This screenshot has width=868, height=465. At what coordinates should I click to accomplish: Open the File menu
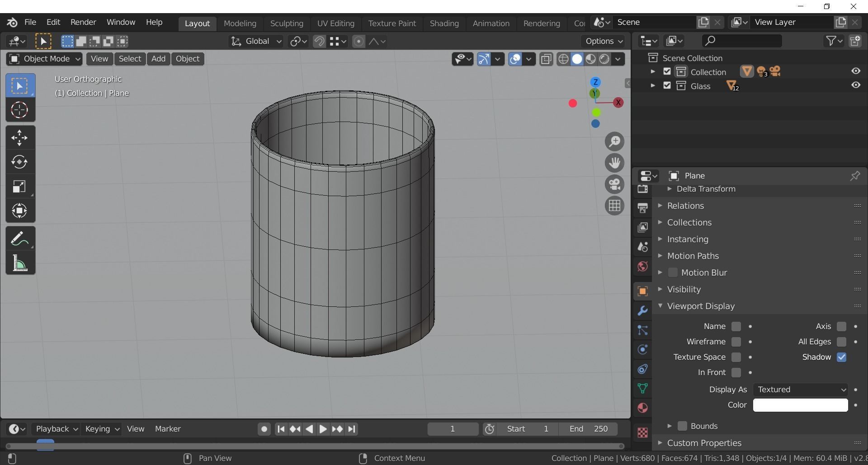click(x=30, y=22)
